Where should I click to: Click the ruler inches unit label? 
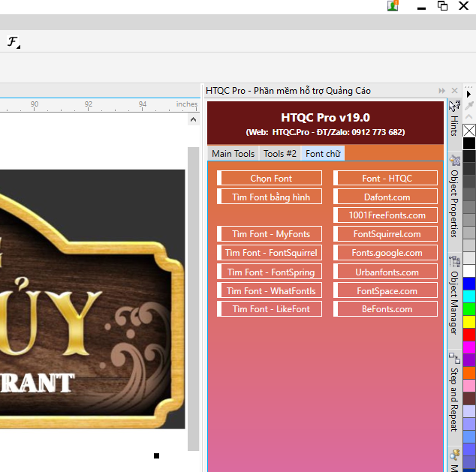coord(187,104)
